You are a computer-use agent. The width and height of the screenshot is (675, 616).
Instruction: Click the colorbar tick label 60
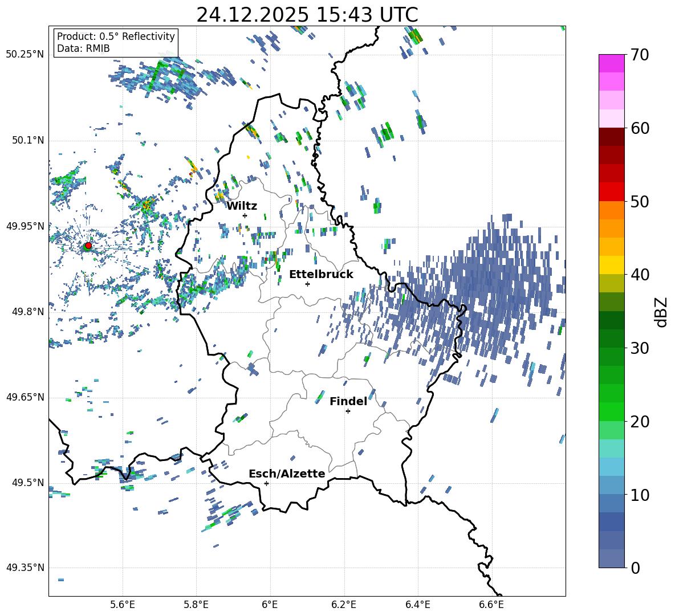[639, 128]
